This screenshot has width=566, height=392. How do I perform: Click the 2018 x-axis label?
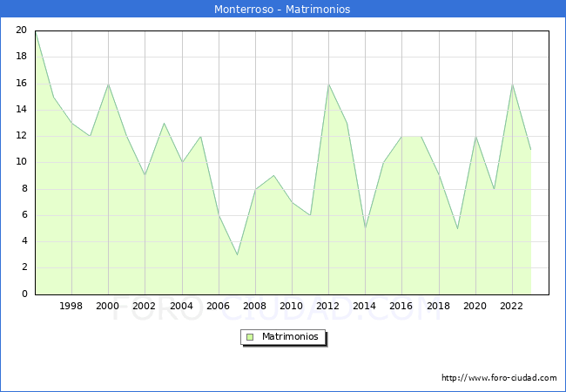[x=439, y=306]
